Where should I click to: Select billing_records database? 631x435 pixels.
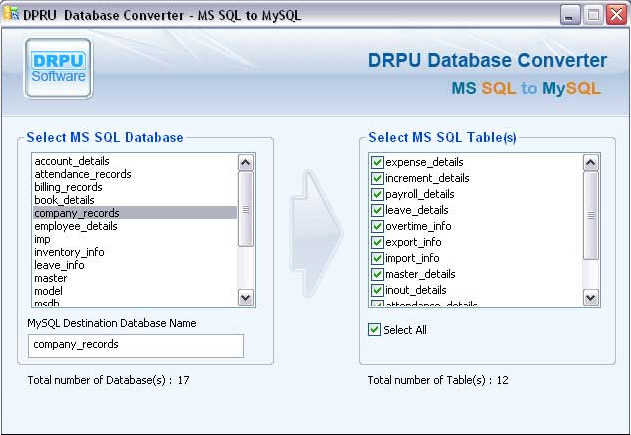[x=135, y=187]
